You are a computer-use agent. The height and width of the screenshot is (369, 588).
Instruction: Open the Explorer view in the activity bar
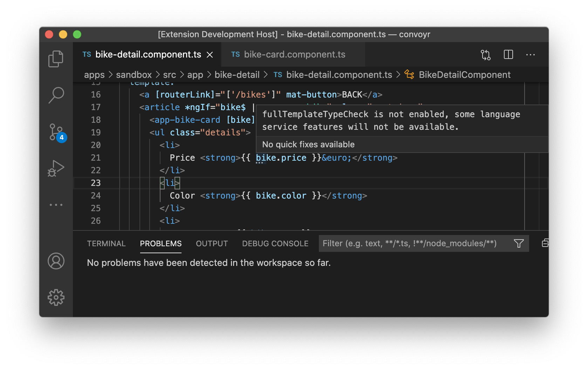coord(56,59)
